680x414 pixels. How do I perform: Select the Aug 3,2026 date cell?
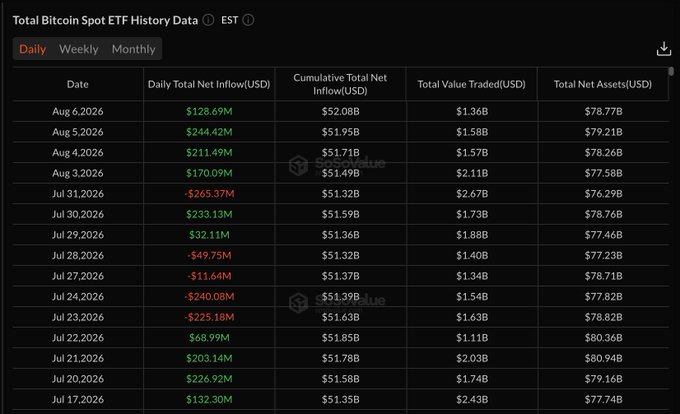tap(78, 173)
